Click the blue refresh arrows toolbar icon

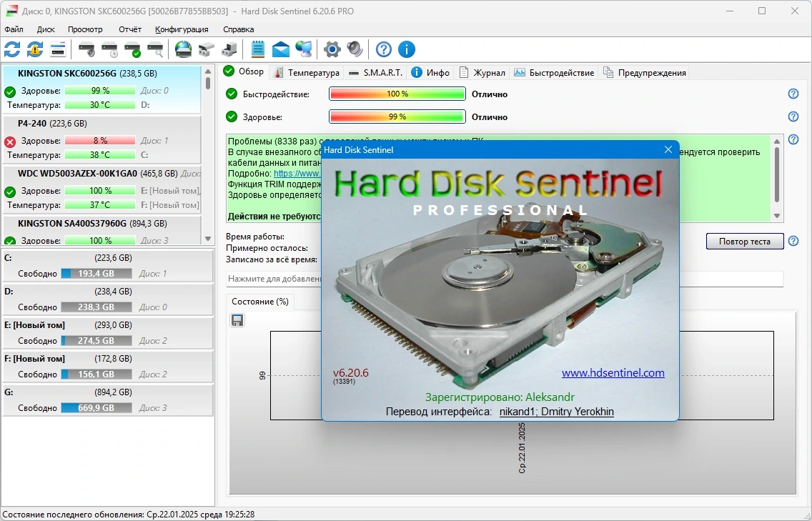[12, 50]
